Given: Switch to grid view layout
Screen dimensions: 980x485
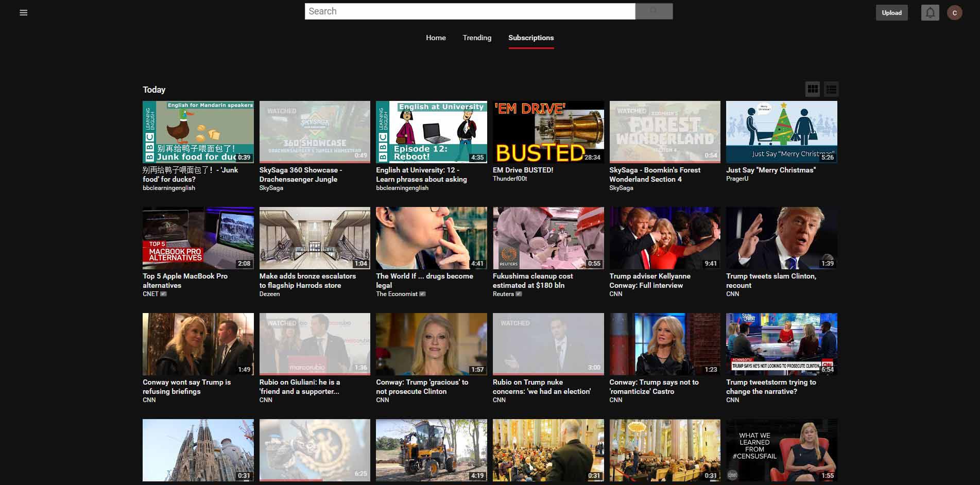Looking at the screenshot, I should tap(813, 89).
